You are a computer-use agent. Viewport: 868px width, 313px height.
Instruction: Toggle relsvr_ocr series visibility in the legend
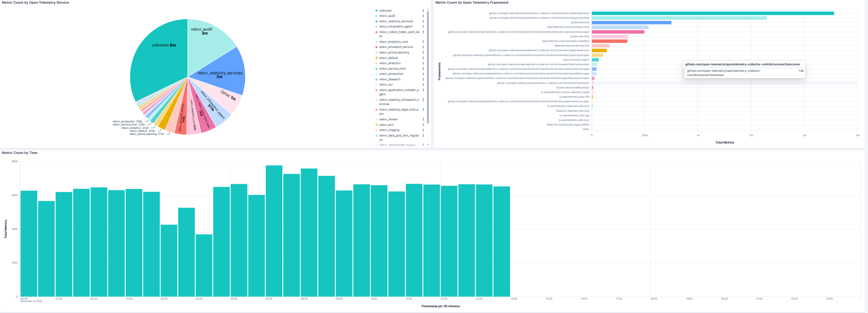pos(385,84)
